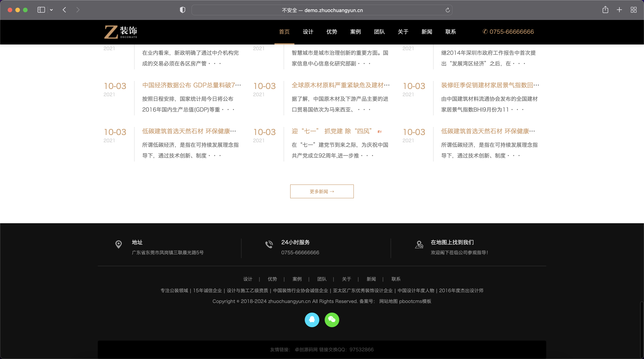This screenshot has width=644, height=359.
Task: Open news 中国经济数据公布 GDP headline
Action: (x=191, y=85)
